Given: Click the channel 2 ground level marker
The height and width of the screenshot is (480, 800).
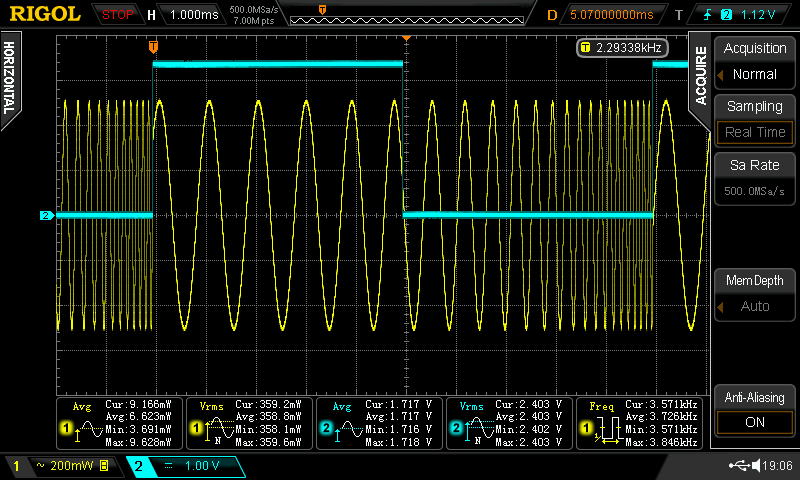Looking at the screenshot, I should [x=46, y=216].
